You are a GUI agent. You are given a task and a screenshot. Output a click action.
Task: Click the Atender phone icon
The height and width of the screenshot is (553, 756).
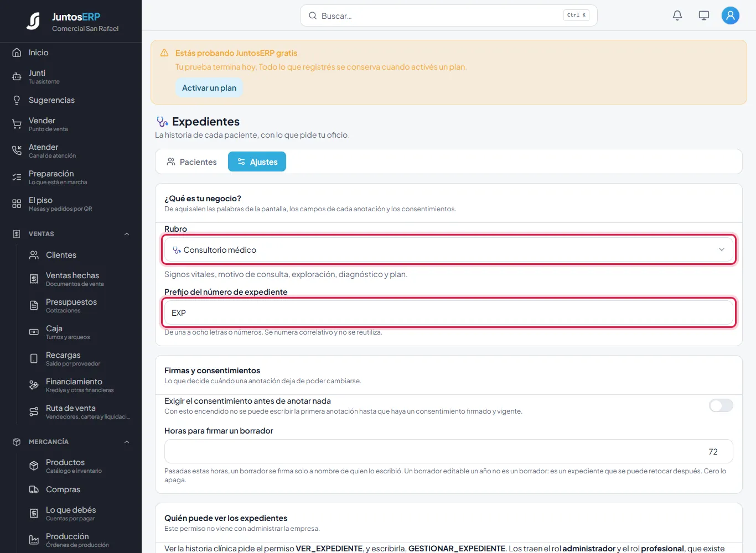pyautogui.click(x=17, y=151)
